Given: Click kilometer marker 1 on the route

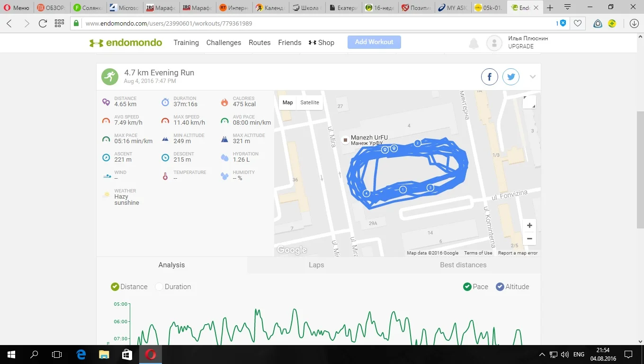Looking at the screenshot, I should 403,190.
